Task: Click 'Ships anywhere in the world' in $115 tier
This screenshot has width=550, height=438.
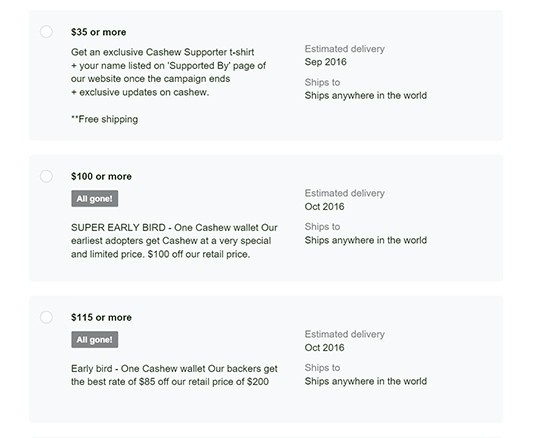Action: tap(366, 381)
